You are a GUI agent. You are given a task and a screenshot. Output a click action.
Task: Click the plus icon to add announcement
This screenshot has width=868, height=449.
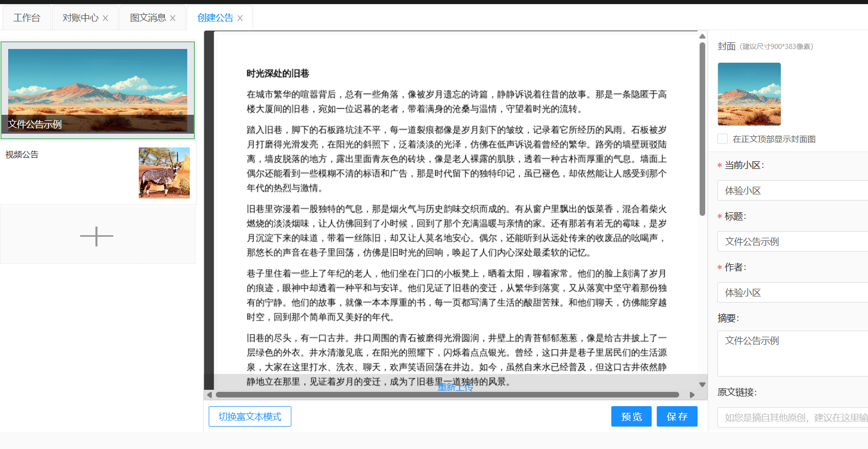(x=96, y=236)
